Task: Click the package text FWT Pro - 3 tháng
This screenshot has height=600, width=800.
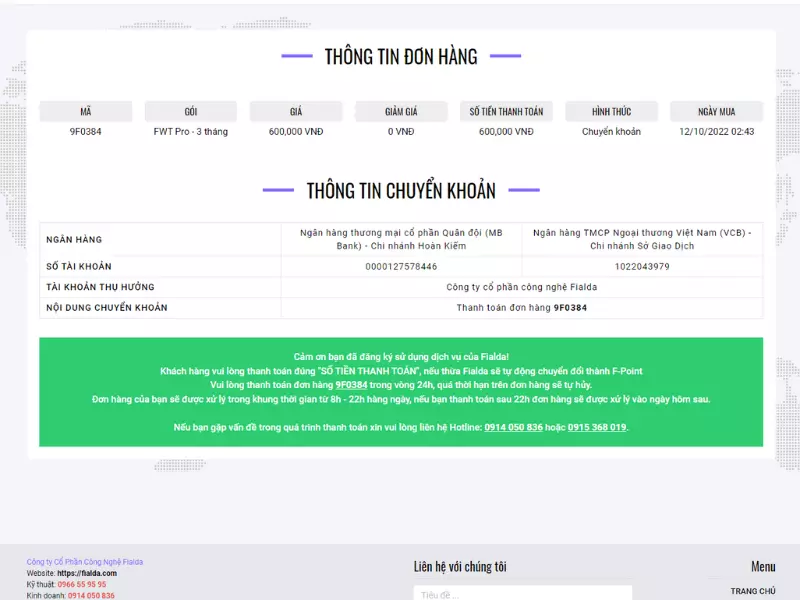Action: point(191,131)
